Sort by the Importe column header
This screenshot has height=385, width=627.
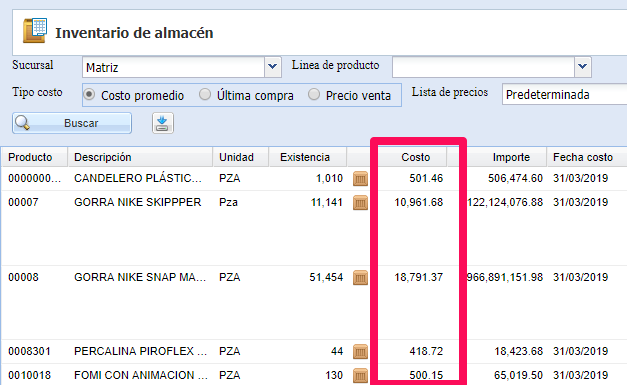(507, 157)
